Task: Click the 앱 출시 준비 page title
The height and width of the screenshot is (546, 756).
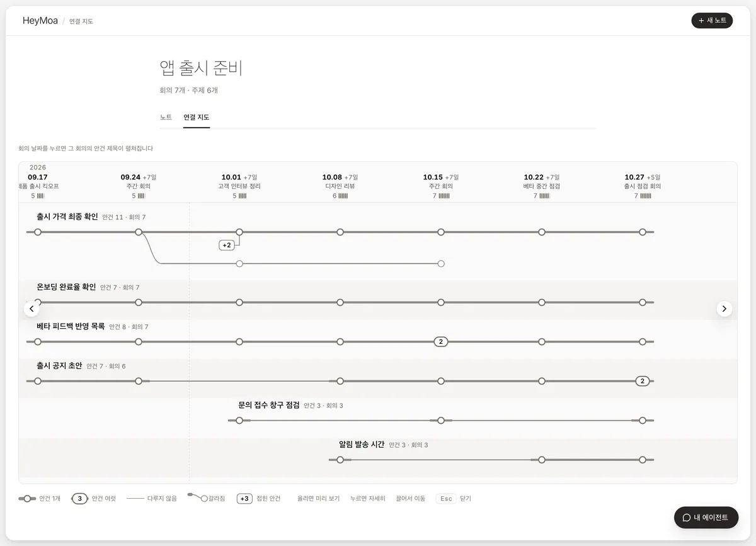Action: coord(201,68)
